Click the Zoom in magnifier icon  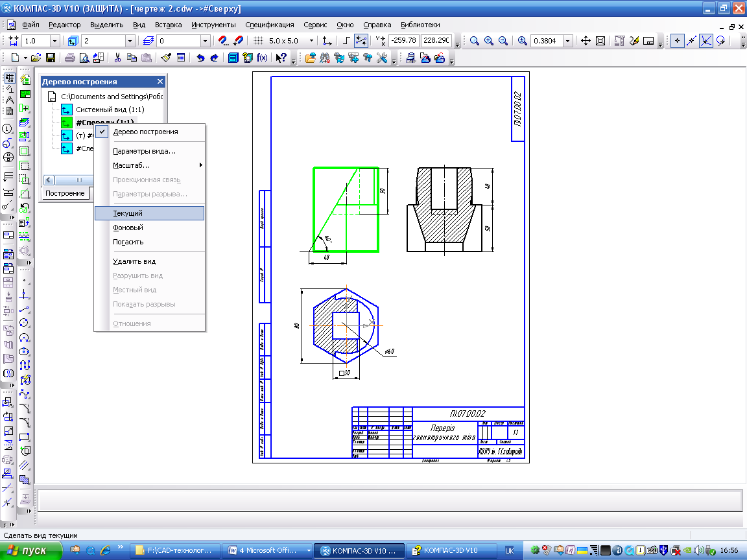(489, 41)
